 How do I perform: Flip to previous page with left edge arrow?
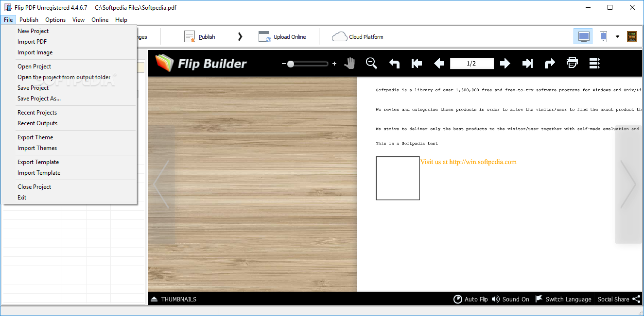tap(161, 184)
